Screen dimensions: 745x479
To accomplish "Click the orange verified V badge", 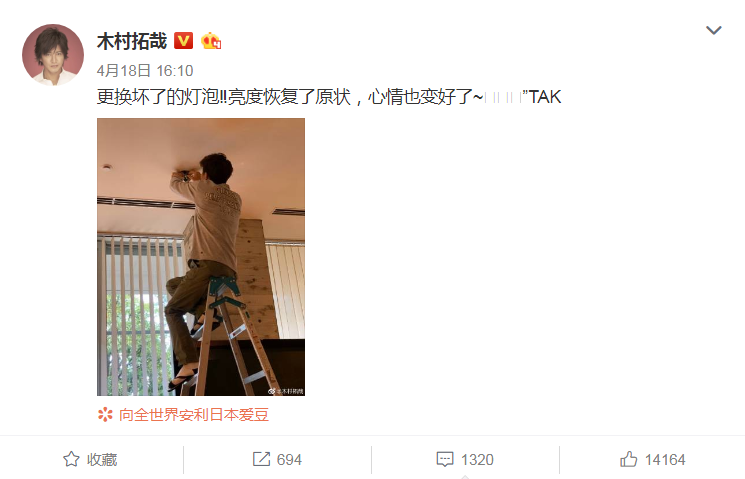I will point(183,41).
